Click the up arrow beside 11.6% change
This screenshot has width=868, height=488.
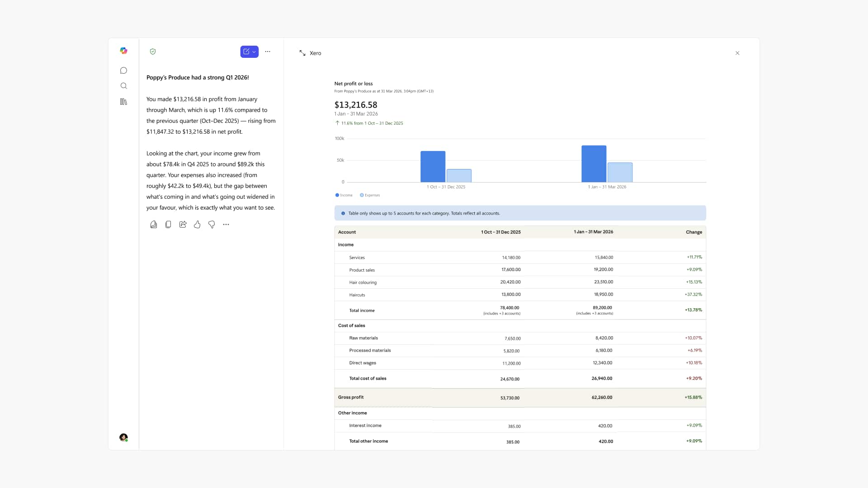[337, 123]
